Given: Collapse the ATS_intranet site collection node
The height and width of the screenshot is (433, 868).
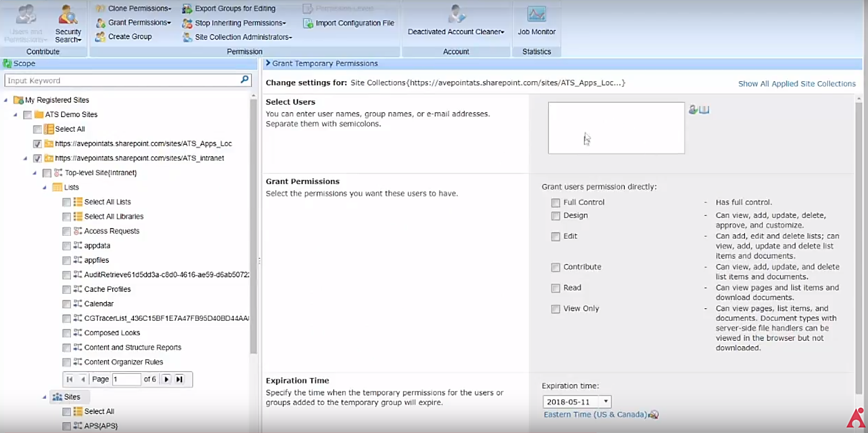Looking at the screenshot, I should click(25, 158).
